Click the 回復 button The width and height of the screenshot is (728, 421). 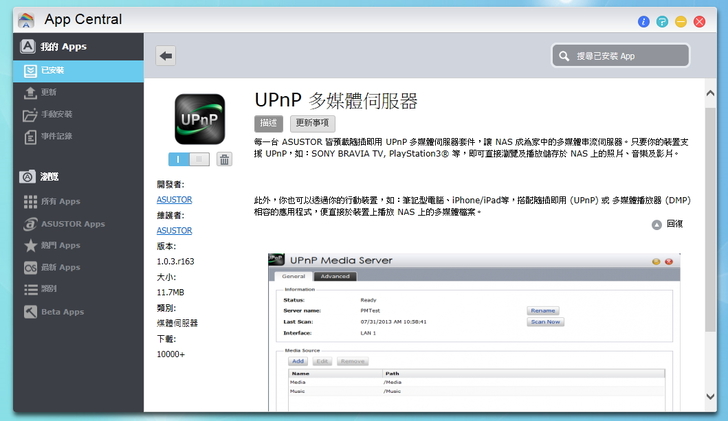pyautogui.click(x=668, y=224)
